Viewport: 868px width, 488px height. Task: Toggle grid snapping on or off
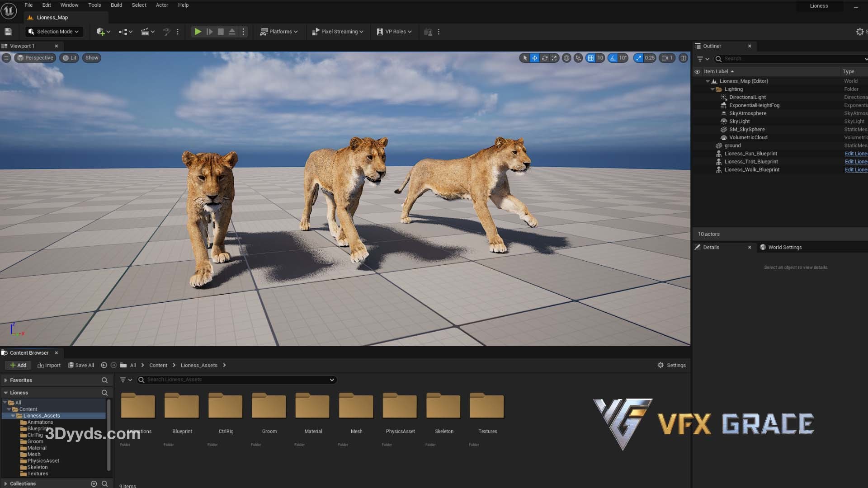[590, 58]
